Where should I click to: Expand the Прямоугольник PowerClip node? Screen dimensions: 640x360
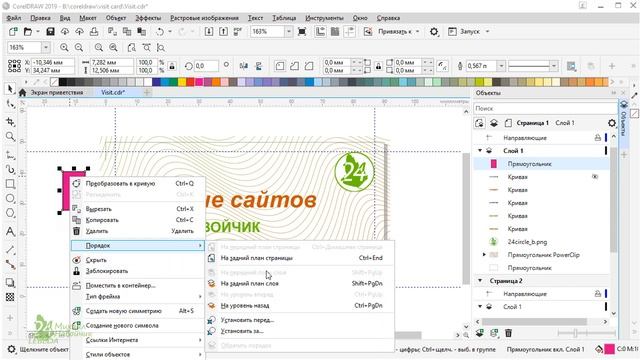(x=484, y=255)
